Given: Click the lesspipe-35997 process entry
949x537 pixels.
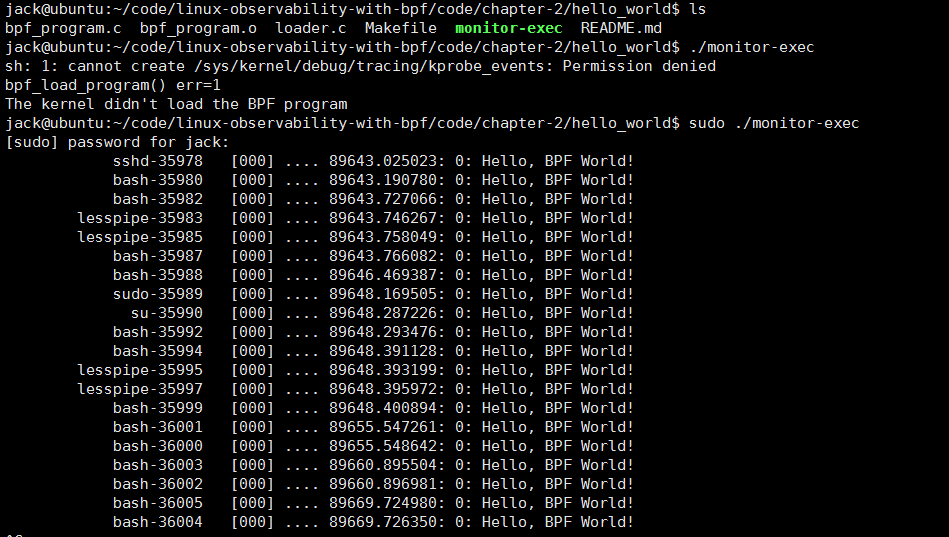Looking at the screenshot, I should 140,389.
